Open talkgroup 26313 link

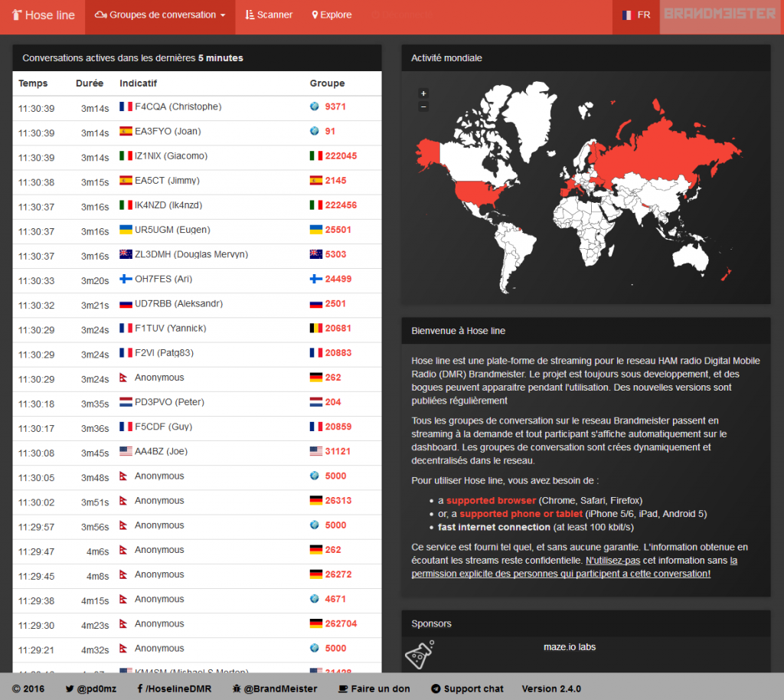pyautogui.click(x=338, y=501)
